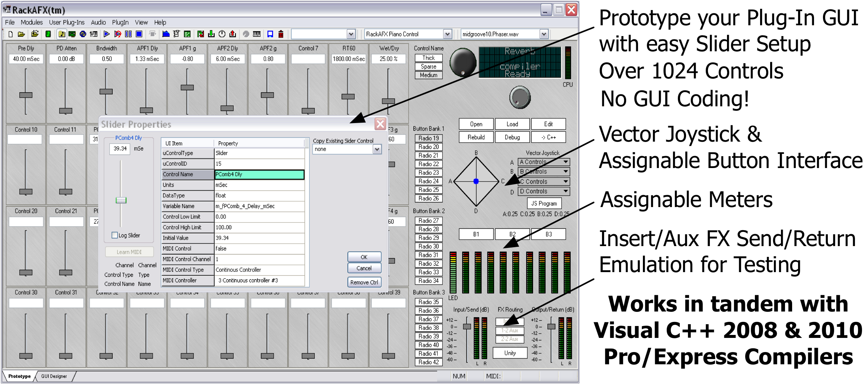The height and width of the screenshot is (384, 868).
Task: Click the OK button in Slider Properties
Action: (364, 257)
